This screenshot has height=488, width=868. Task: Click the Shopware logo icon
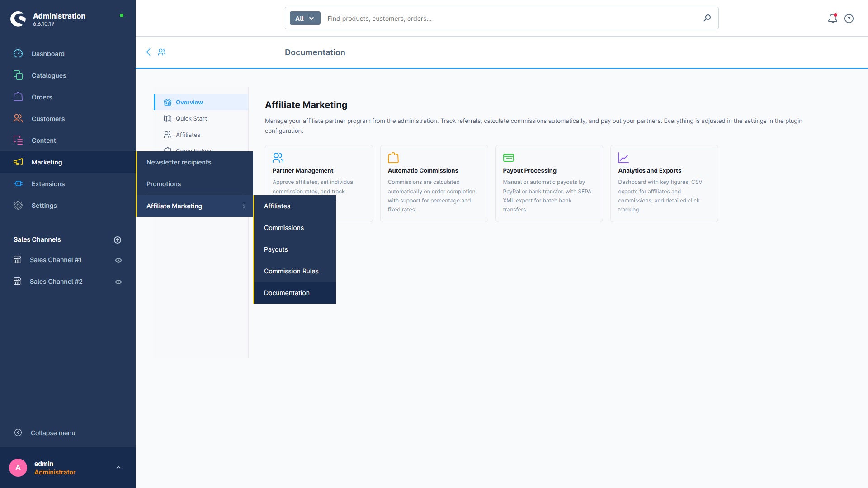18,19
